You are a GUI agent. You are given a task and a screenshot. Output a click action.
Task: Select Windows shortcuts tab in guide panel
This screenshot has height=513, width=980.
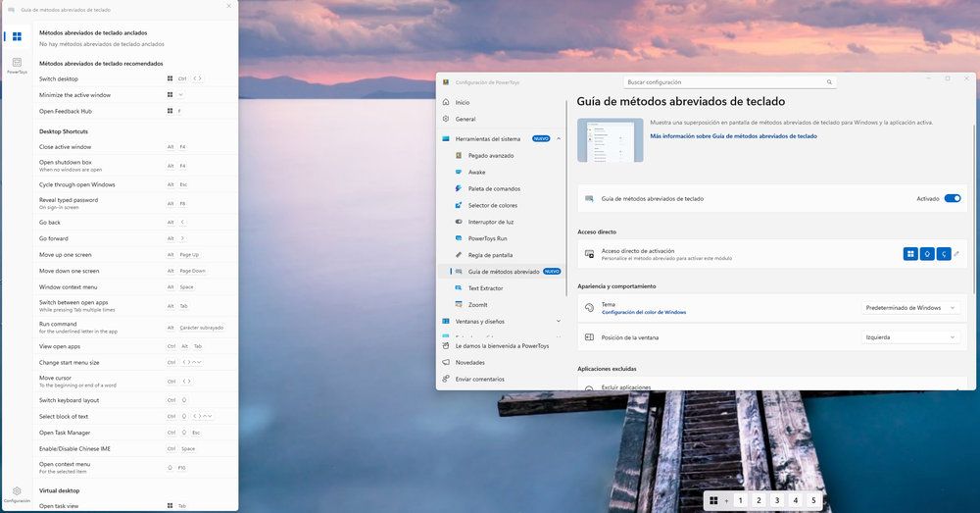tap(17, 36)
